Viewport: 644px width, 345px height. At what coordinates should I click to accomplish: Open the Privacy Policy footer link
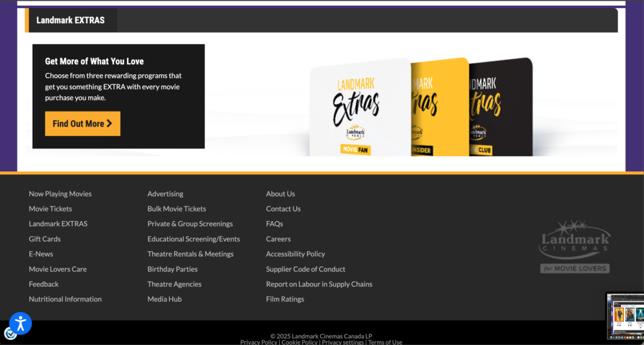tap(258, 342)
